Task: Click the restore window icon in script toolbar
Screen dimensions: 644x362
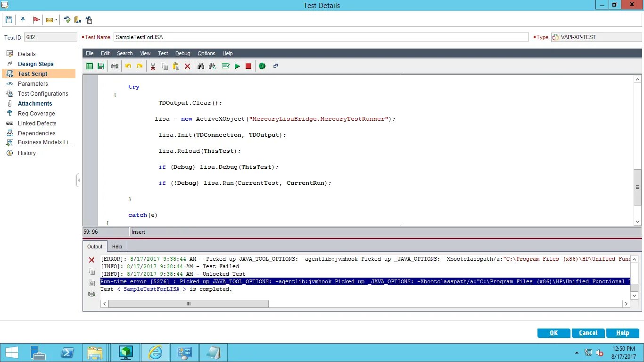Action: tap(276, 66)
